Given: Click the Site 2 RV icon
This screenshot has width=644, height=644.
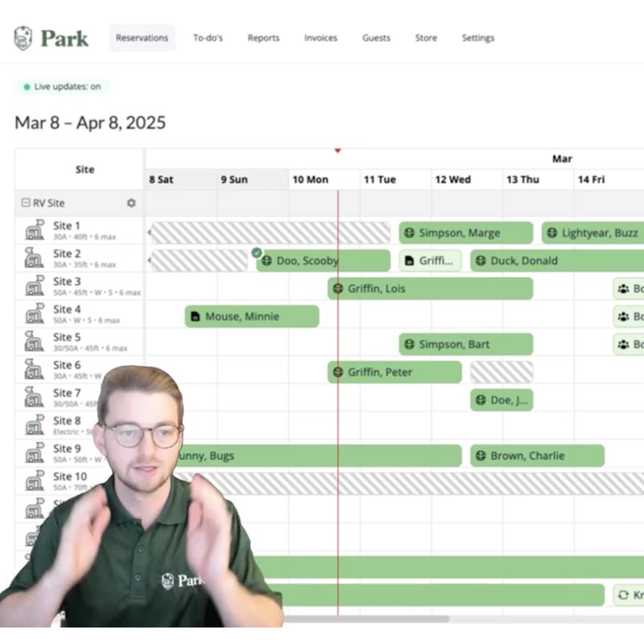Looking at the screenshot, I should (35, 258).
